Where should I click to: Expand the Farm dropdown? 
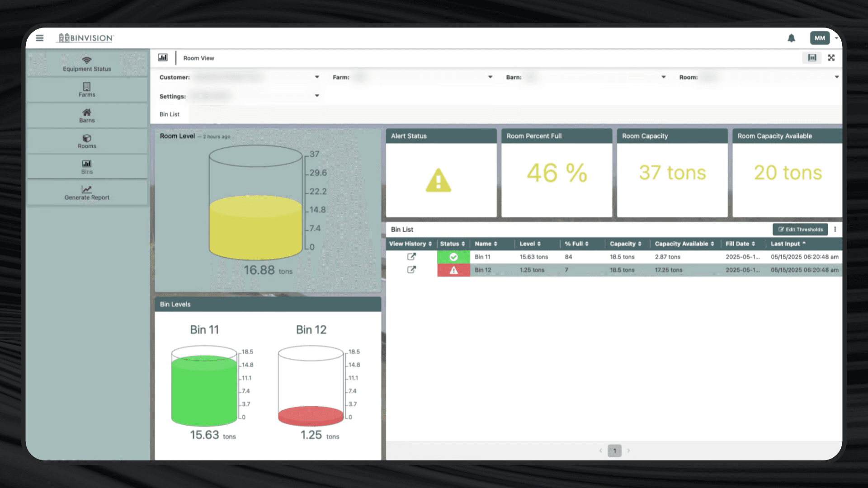(490, 77)
